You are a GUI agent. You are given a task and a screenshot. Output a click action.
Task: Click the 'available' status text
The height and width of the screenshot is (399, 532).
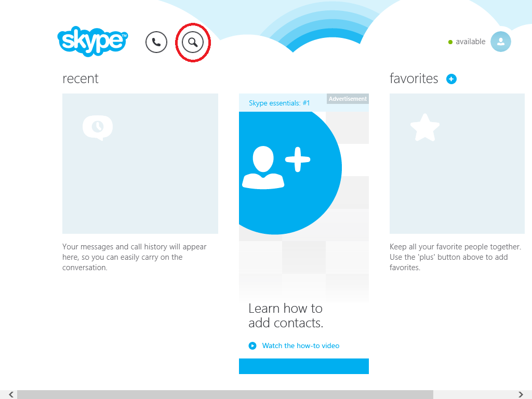tap(470, 42)
